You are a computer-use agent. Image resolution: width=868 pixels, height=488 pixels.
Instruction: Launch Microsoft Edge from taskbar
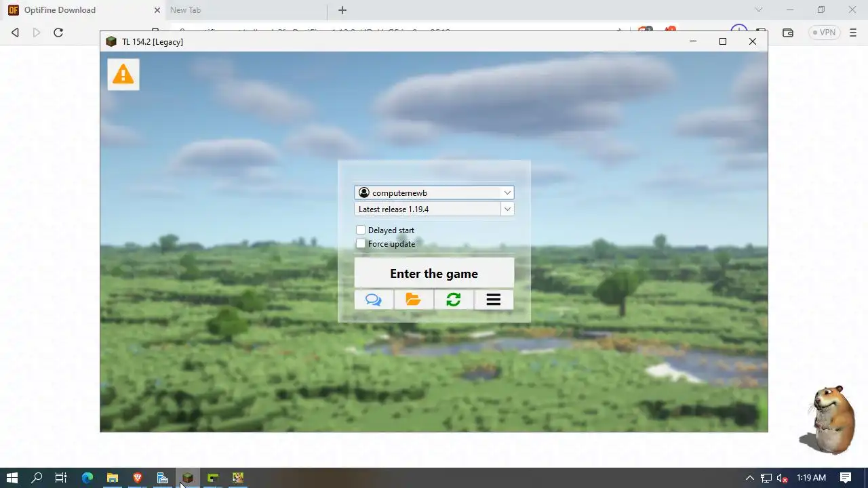(x=87, y=478)
